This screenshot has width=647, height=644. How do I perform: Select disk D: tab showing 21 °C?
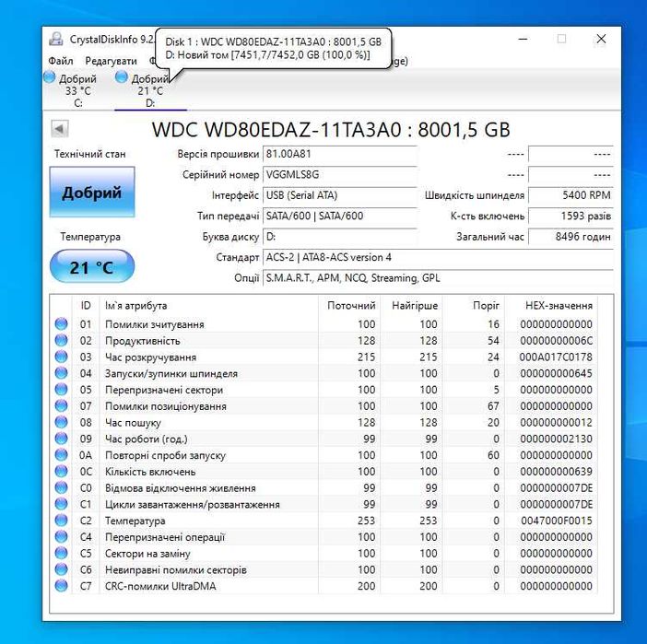[x=150, y=90]
